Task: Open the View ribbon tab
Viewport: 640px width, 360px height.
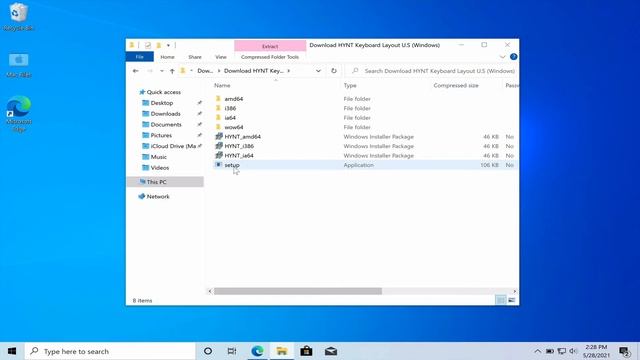Action: (x=221, y=57)
